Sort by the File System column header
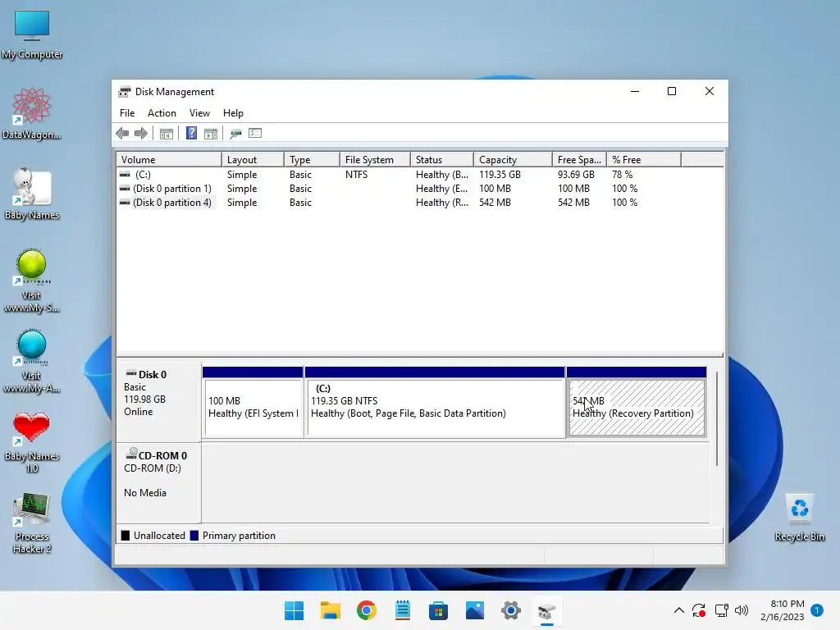This screenshot has width=840, height=630. [375, 160]
